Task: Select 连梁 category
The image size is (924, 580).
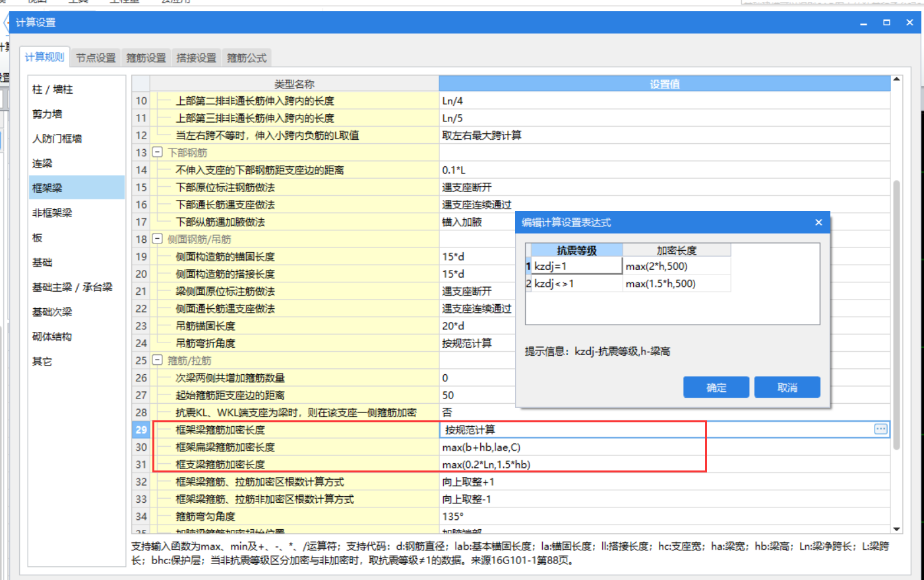Action: tap(77, 164)
